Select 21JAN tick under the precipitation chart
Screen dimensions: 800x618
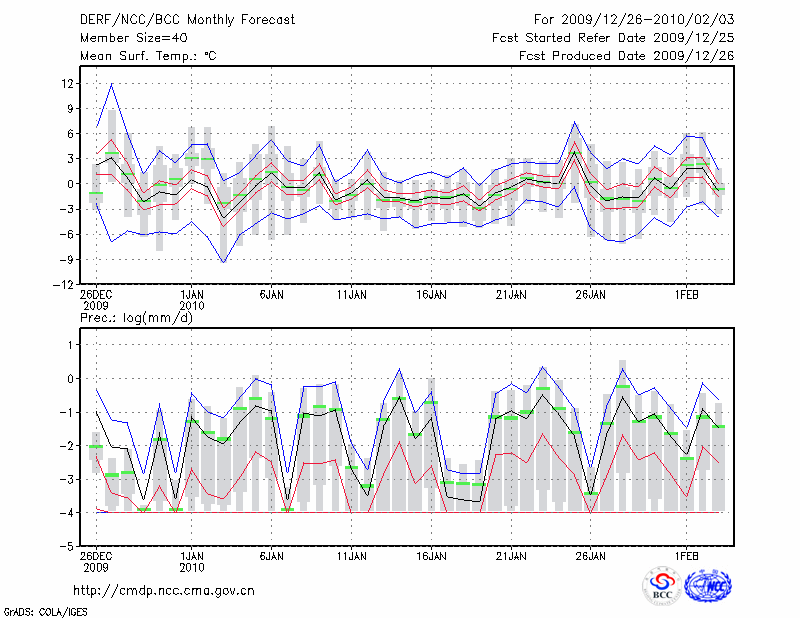511,554
